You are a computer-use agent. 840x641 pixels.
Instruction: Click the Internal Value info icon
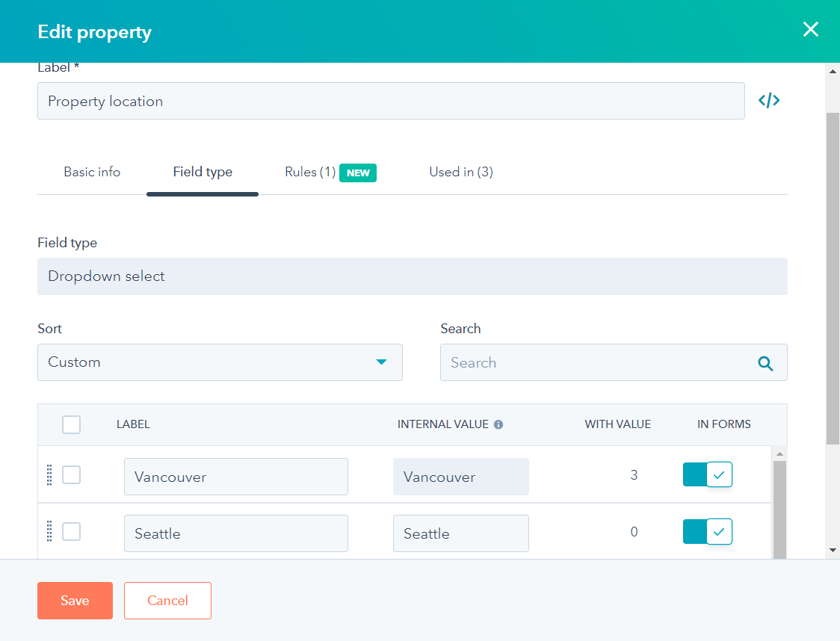click(x=498, y=424)
